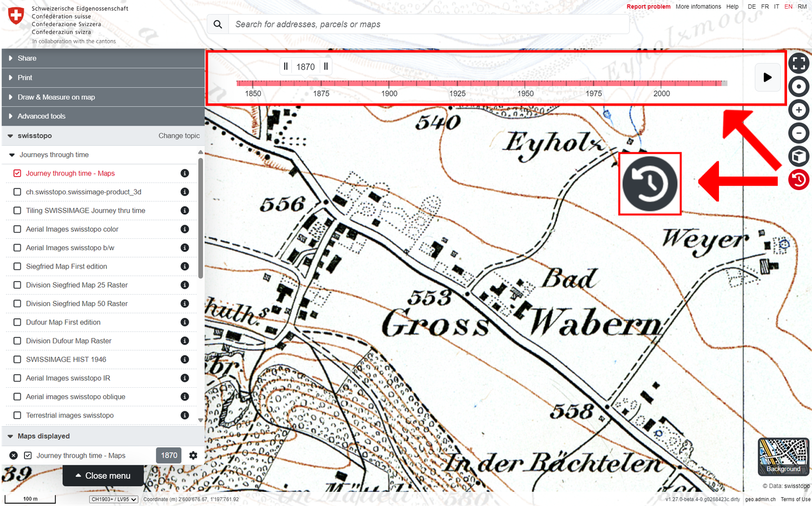Click the 1925 position on the time slider

tap(457, 83)
